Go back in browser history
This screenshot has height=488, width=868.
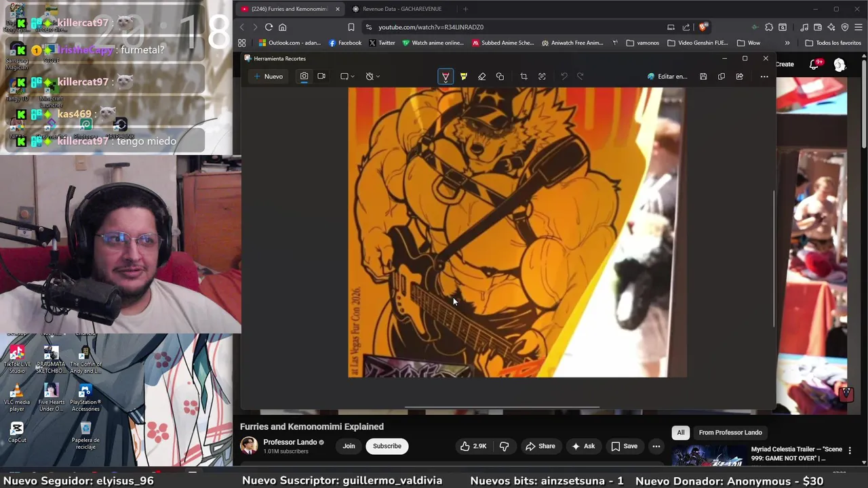click(x=242, y=27)
